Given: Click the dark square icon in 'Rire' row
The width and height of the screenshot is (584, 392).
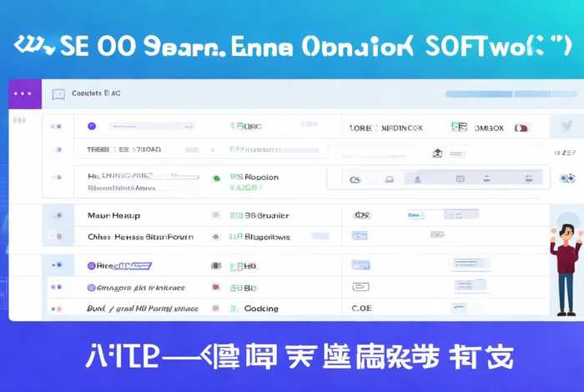Looking at the screenshot, I should tap(216, 266).
